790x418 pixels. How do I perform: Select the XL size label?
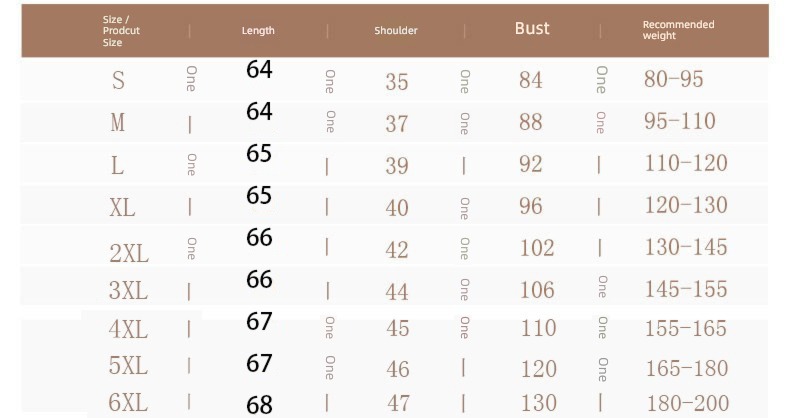pos(122,207)
